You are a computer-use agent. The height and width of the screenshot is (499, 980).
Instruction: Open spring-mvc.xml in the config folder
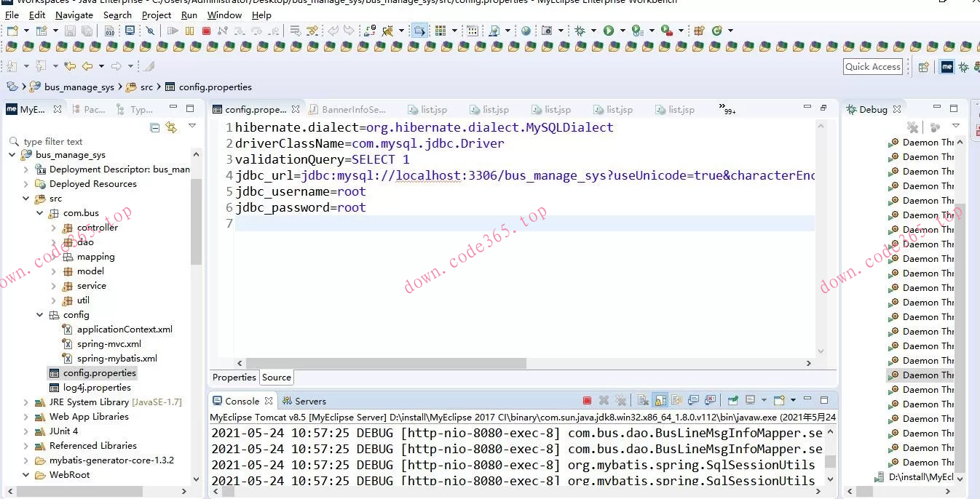click(x=109, y=344)
